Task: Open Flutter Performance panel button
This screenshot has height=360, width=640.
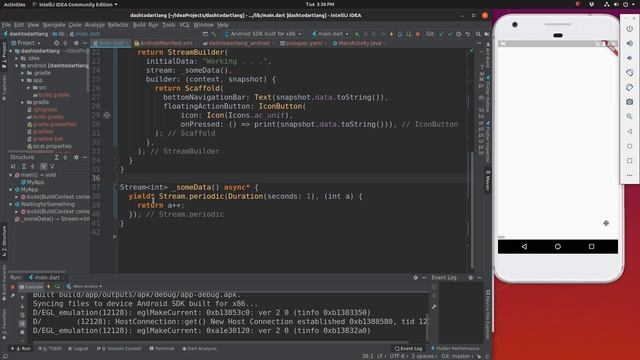Action: (455, 349)
